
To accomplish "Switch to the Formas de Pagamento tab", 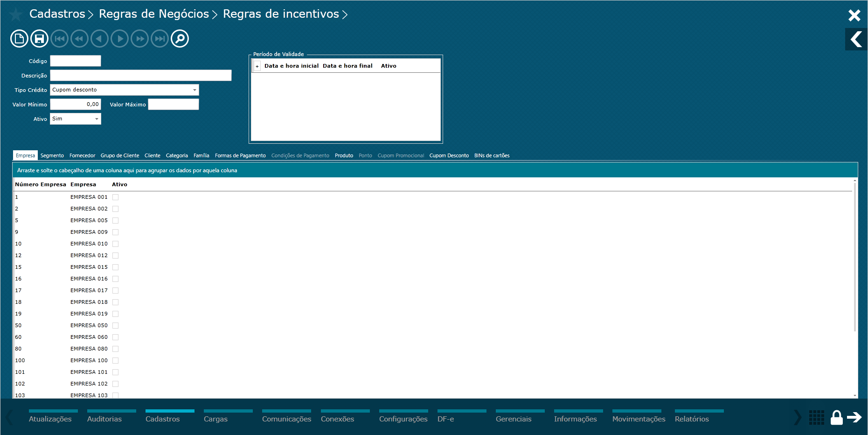I will 240,156.
